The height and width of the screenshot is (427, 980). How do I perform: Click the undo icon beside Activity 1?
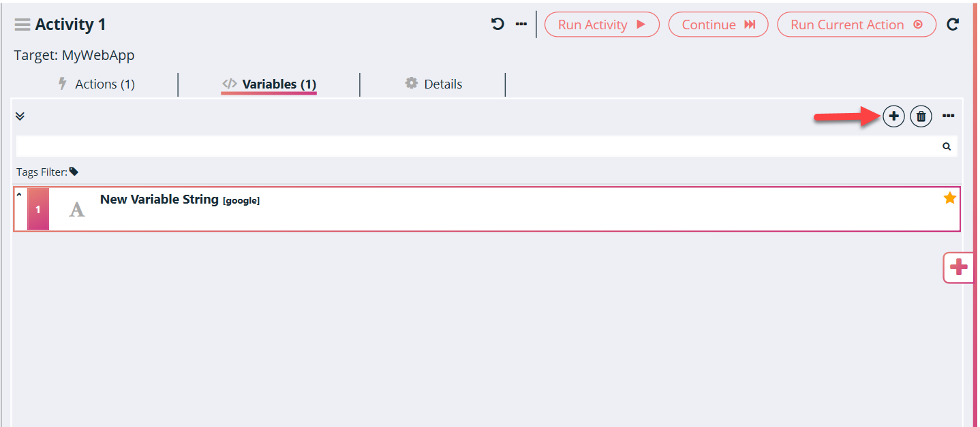pyautogui.click(x=497, y=25)
